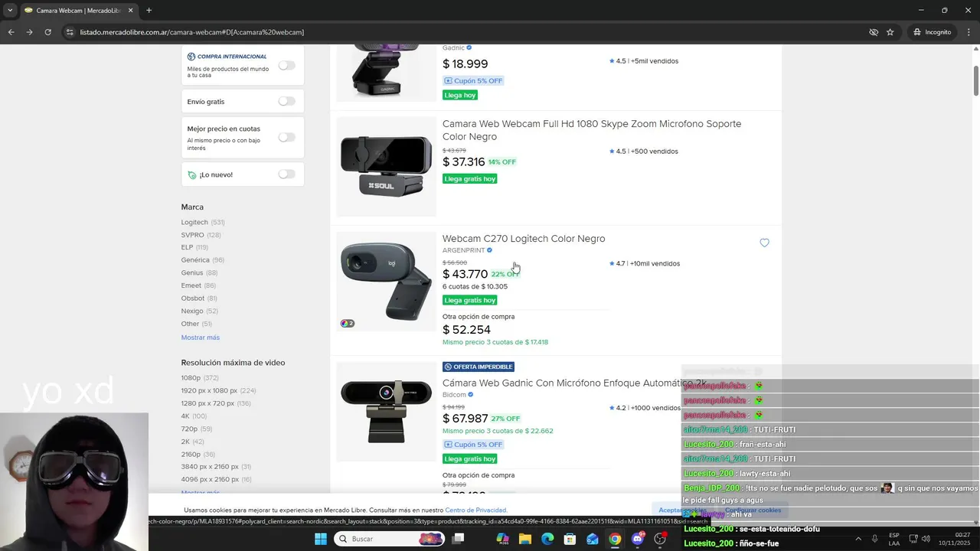Click the browser forward arrow
This screenshot has height=551, width=980.
29,32
